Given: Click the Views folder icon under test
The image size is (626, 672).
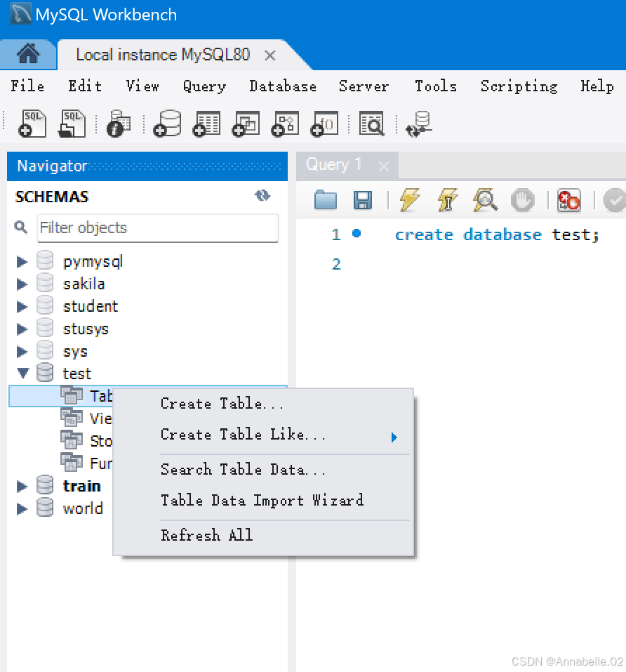Looking at the screenshot, I should tap(71, 418).
